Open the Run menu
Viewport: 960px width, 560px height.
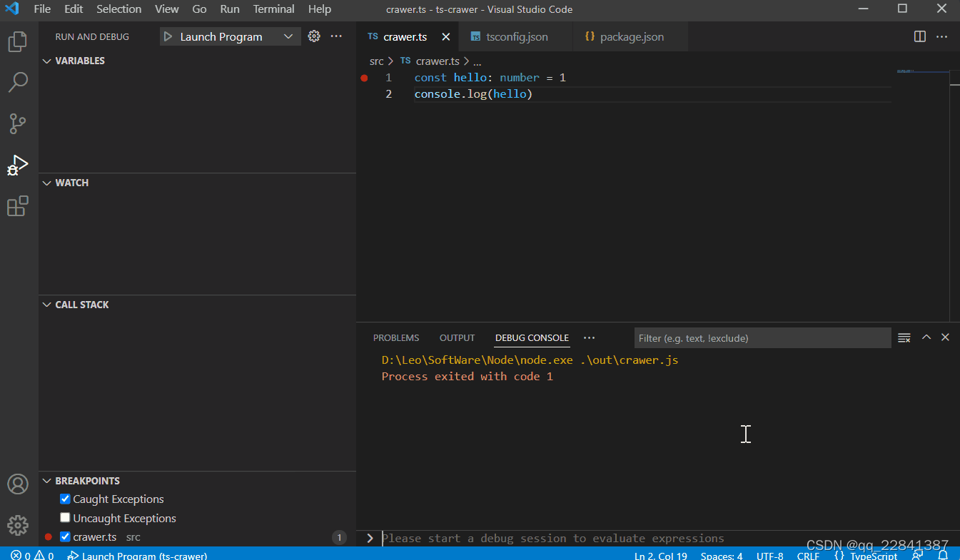[x=229, y=9]
